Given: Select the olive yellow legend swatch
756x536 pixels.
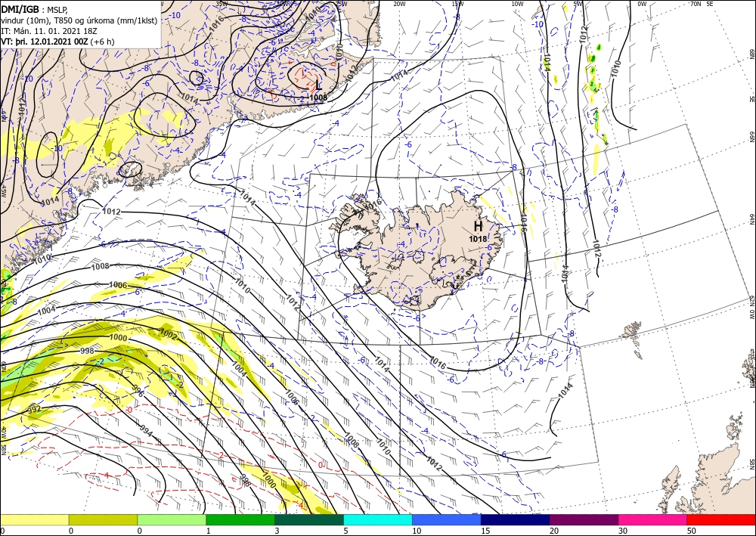Looking at the screenshot, I should coord(103,519).
